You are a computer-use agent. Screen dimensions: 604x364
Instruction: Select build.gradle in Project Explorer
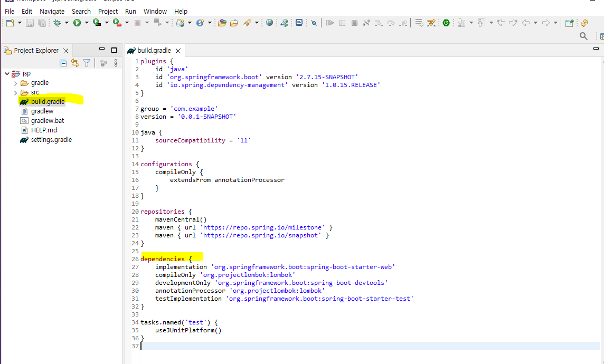(x=48, y=102)
